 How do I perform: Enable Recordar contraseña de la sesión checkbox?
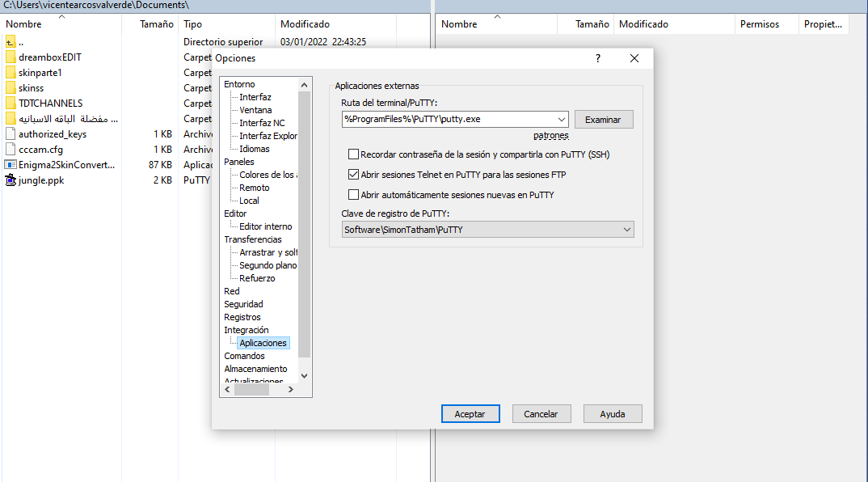pos(353,154)
